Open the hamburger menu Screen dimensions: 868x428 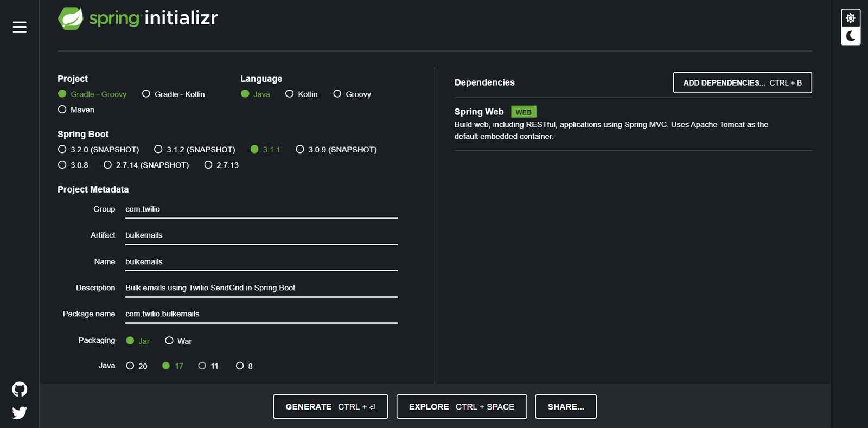click(20, 27)
